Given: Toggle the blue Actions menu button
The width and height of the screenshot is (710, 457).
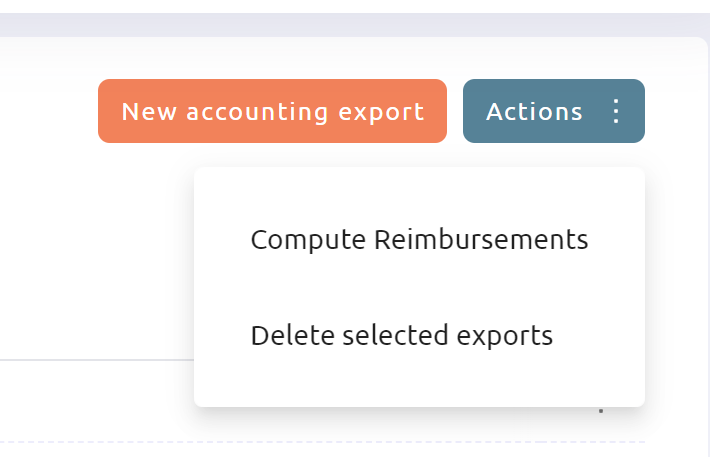Looking at the screenshot, I should [x=554, y=111].
